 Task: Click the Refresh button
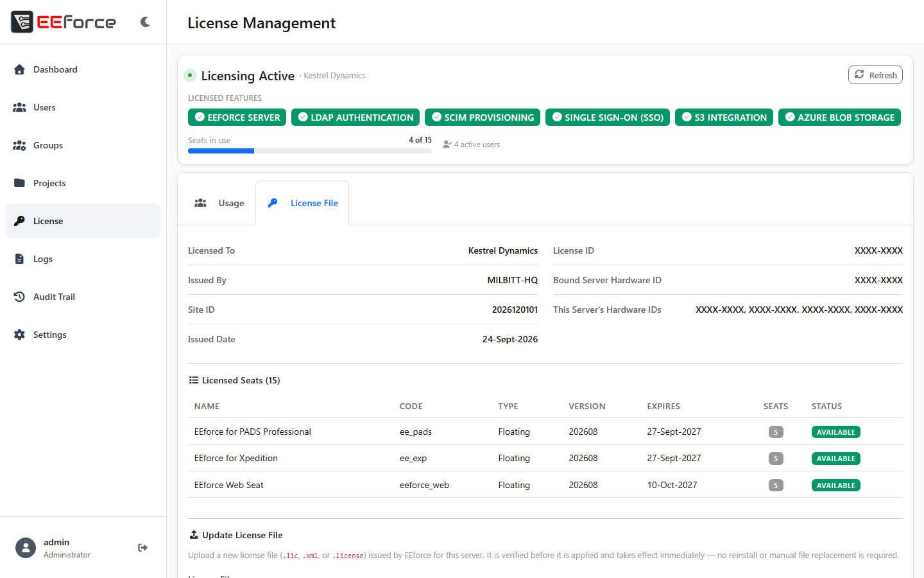pos(875,75)
